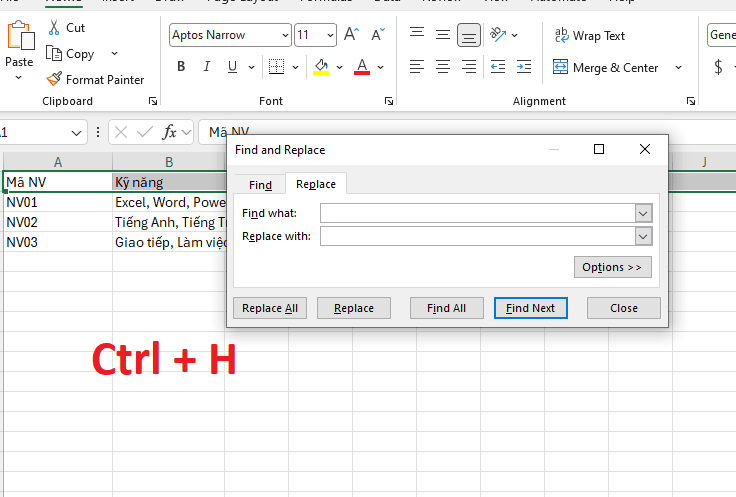Expand dialog Options >>
Image resolution: width=736 pixels, height=497 pixels.
613,267
